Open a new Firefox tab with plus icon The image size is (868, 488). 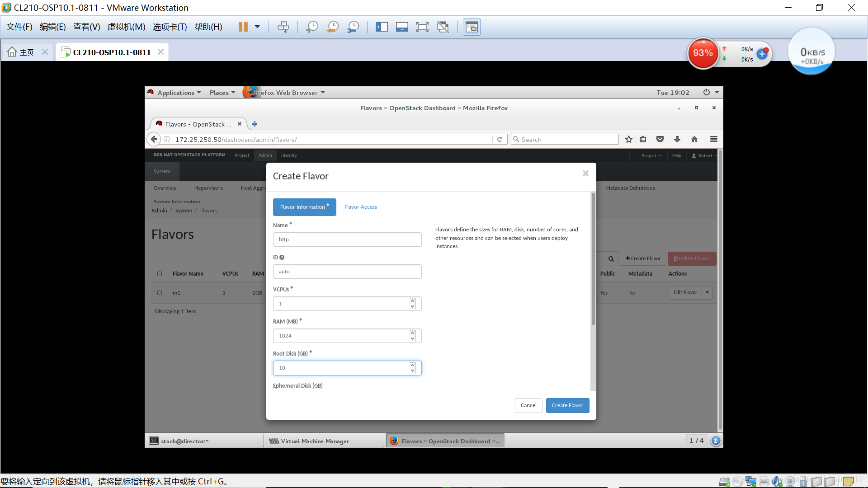click(255, 124)
